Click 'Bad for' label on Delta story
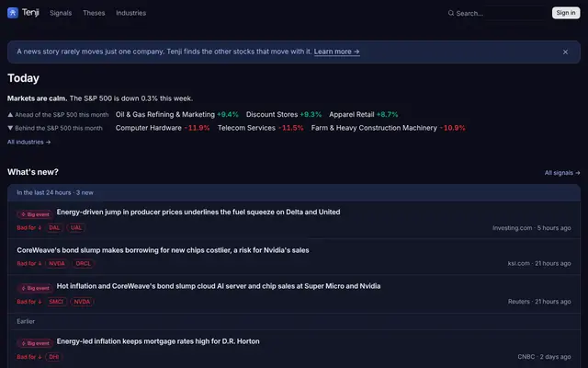The width and height of the screenshot is (588, 368). [x=29, y=227]
